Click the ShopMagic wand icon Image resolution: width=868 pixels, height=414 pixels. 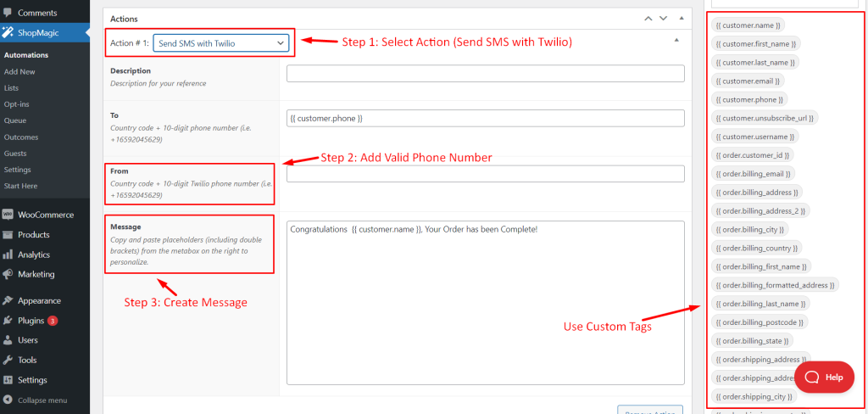point(7,33)
